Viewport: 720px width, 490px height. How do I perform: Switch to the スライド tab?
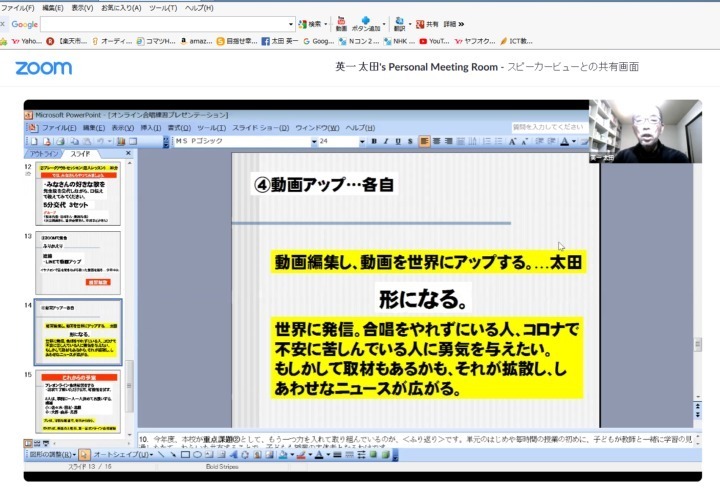point(80,154)
